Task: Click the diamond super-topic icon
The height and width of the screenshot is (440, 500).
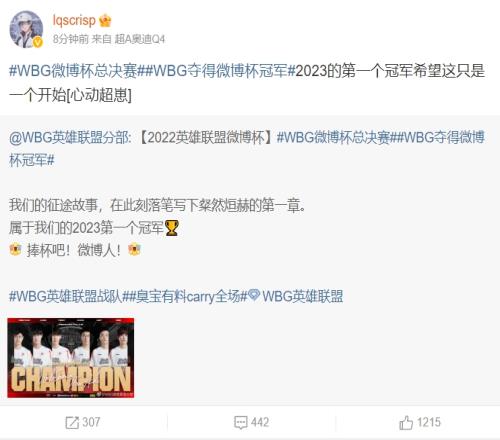Action: [x=254, y=295]
